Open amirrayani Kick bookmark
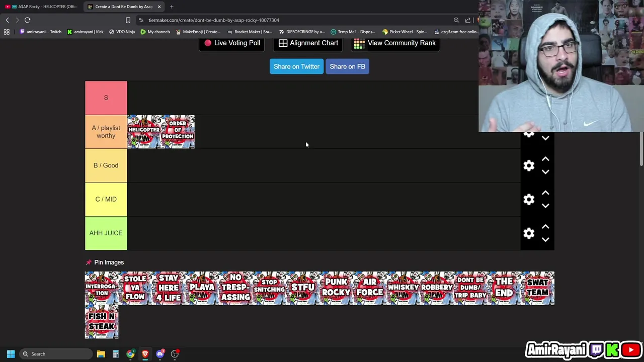The width and height of the screenshot is (644, 362). [86, 32]
